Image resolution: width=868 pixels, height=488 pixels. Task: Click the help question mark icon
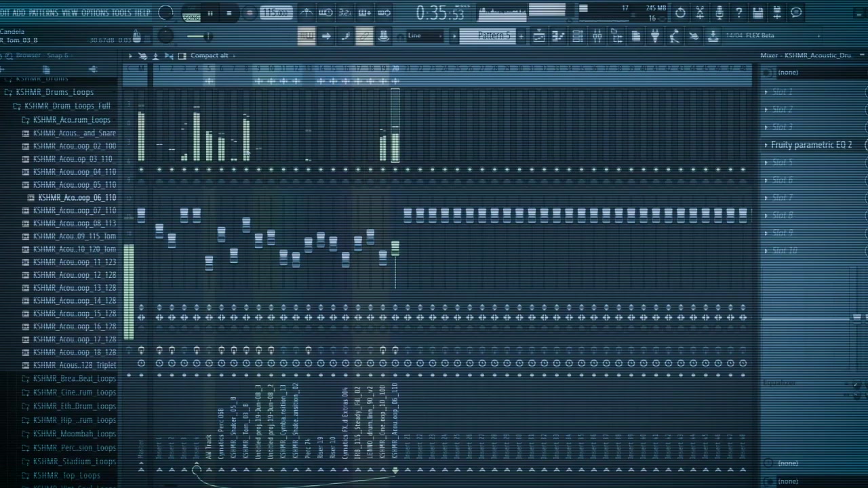[x=738, y=13]
